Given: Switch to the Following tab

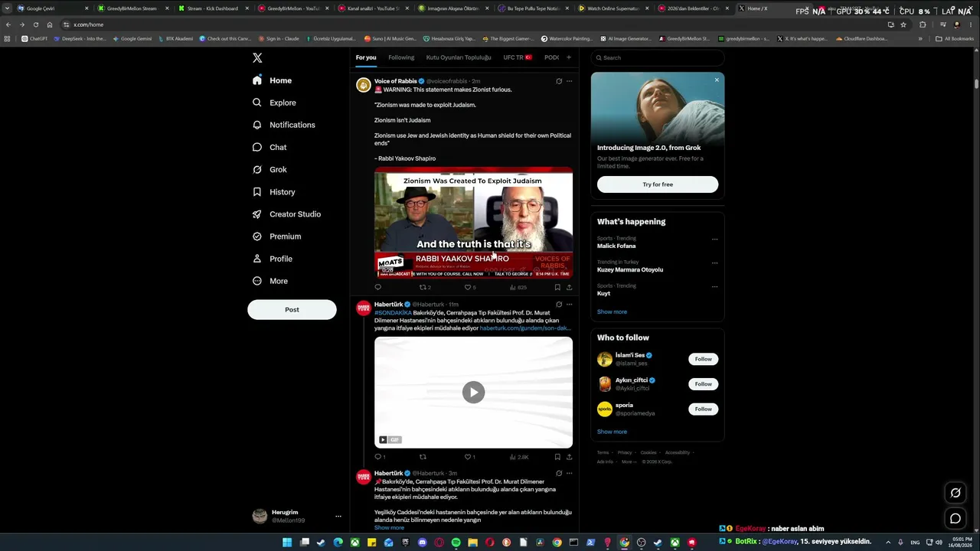Looking at the screenshot, I should click(401, 57).
